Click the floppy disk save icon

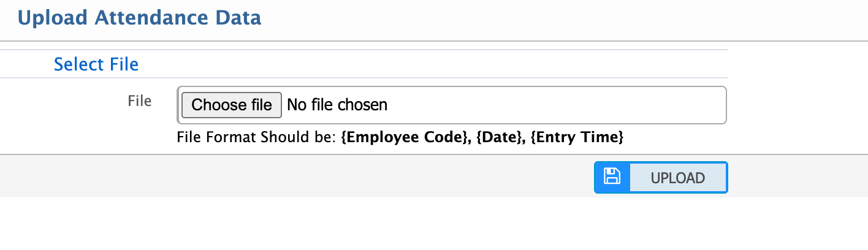[612, 177]
